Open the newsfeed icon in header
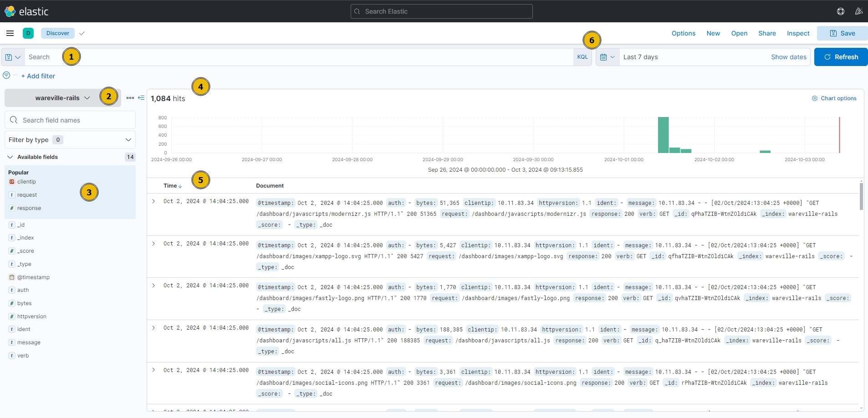868x418 pixels. coord(859,11)
